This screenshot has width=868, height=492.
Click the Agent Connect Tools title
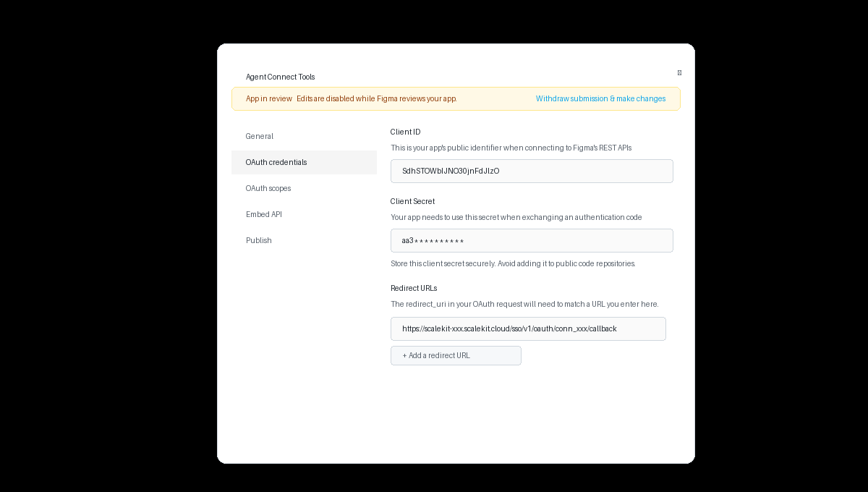281,77
